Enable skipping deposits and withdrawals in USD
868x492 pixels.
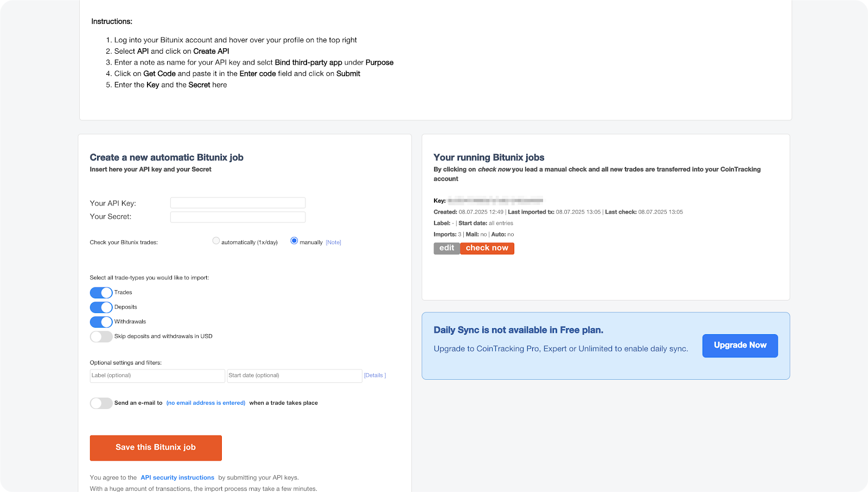pyautogui.click(x=101, y=336)
